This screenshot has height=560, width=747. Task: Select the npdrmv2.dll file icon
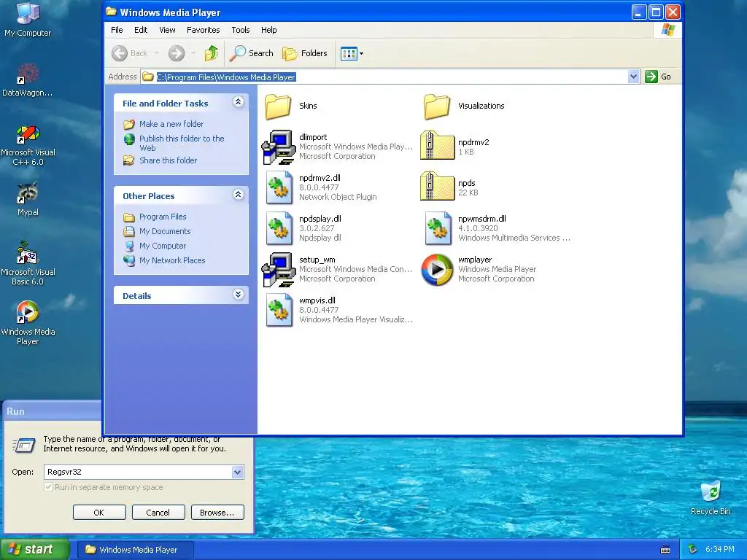[x=279, y=187]
